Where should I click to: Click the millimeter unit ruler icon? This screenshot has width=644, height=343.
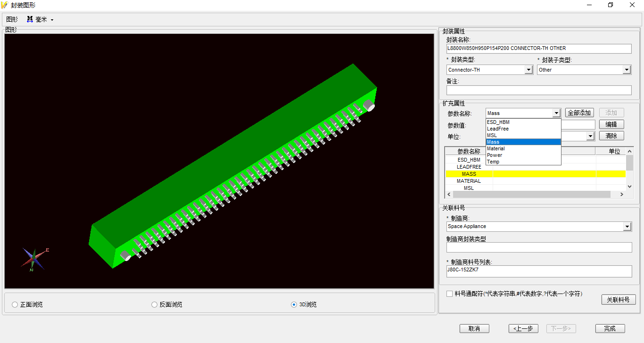click(x=30, y=19)
